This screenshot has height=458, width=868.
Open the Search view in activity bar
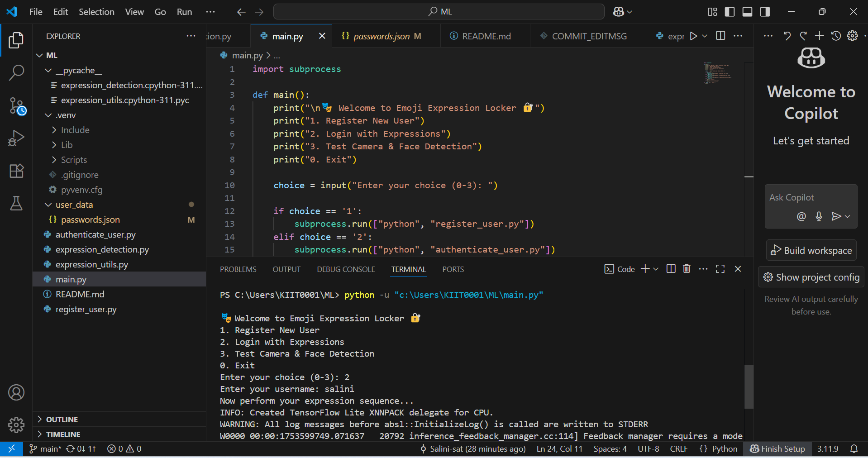(x=16, y=72)
